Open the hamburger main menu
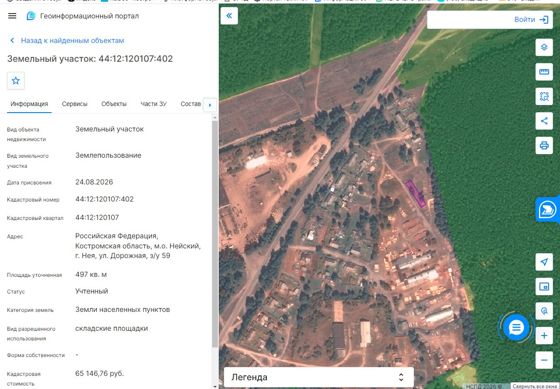 point(12,16)
